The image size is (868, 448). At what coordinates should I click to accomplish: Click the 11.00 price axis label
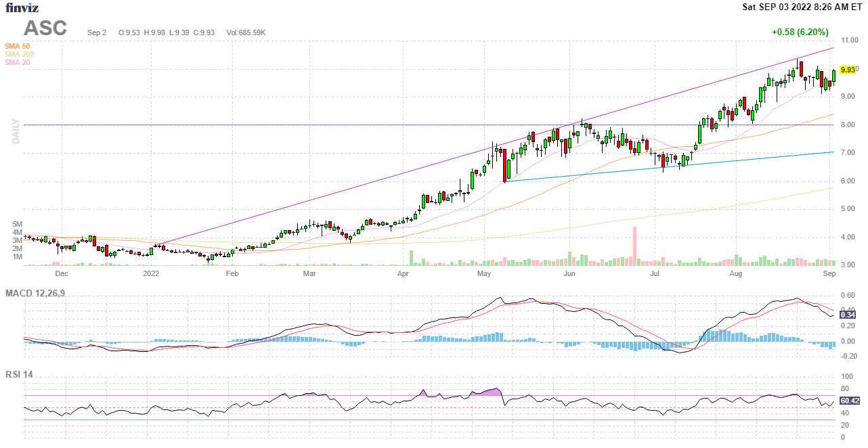point(848,41)
